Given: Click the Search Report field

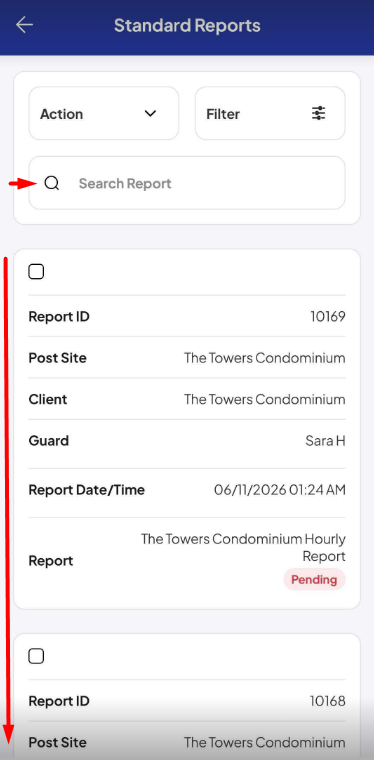Looking at the screenshot, I should click(187, 183).
